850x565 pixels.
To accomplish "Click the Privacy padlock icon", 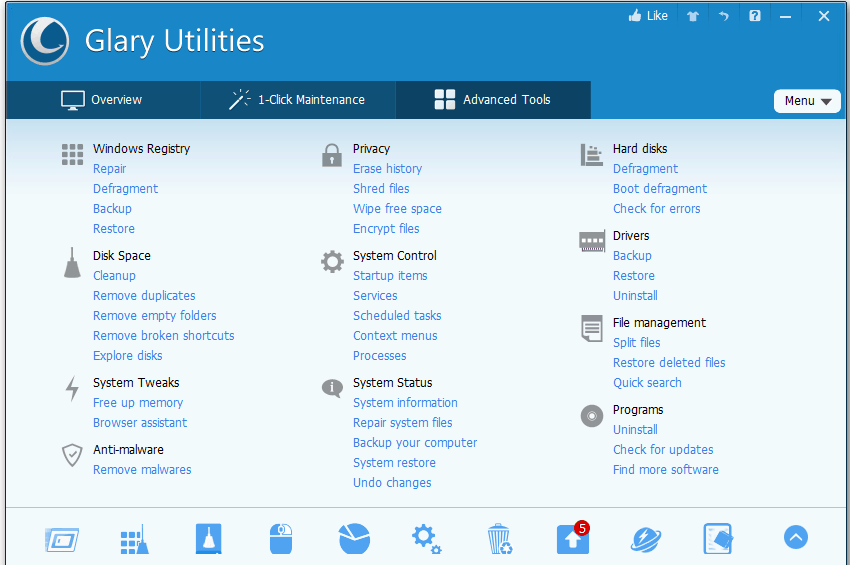I will (332, 155).
